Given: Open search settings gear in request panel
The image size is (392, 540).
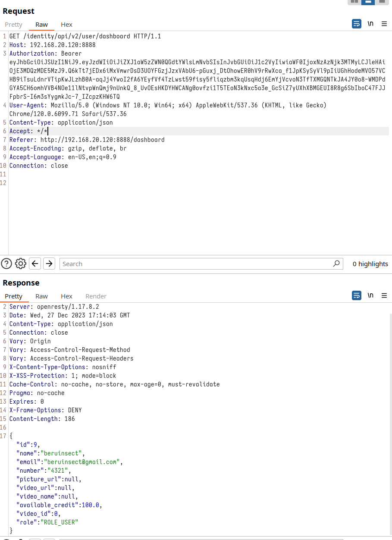Looking at the screenshot, I should (x=21, y=264).
